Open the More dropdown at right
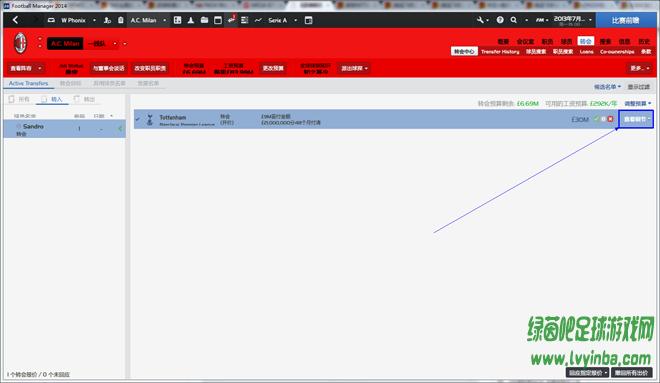 pyautogui.click(x=640, y=68)
